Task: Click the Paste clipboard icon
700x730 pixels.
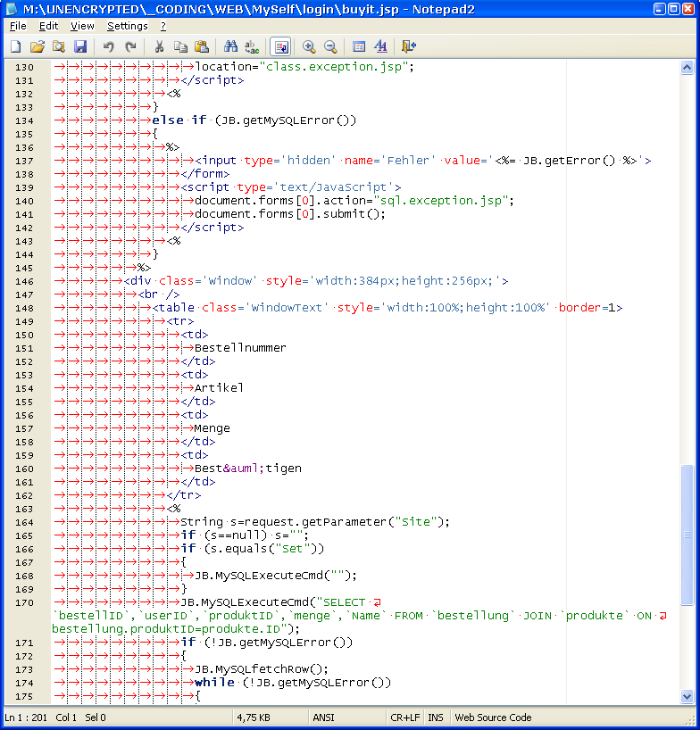Action: (202, 46)
